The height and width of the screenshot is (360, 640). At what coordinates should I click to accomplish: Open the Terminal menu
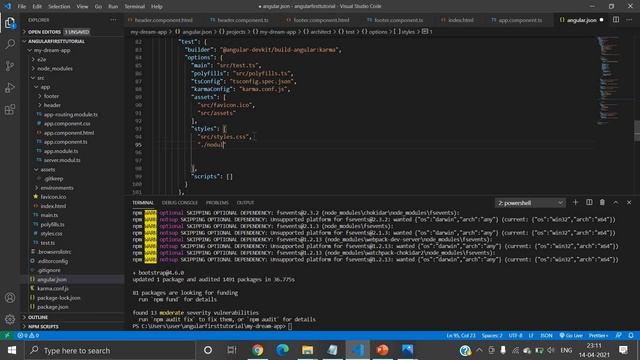coord(135,6)
